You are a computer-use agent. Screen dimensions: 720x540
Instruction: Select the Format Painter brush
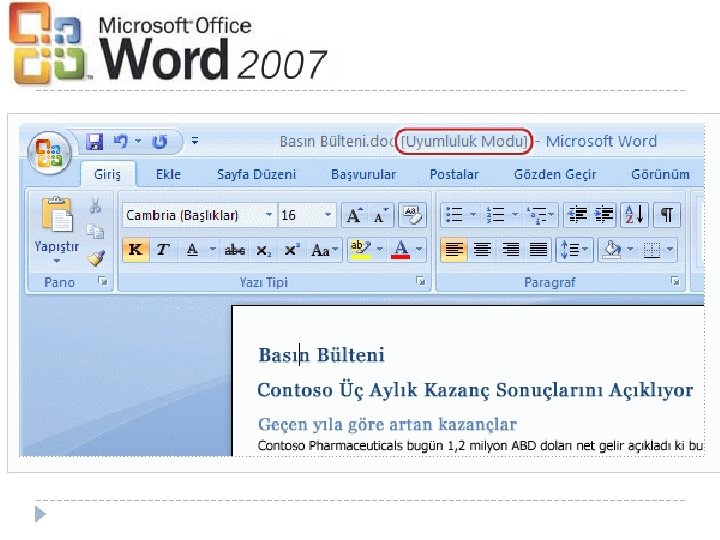96,258
